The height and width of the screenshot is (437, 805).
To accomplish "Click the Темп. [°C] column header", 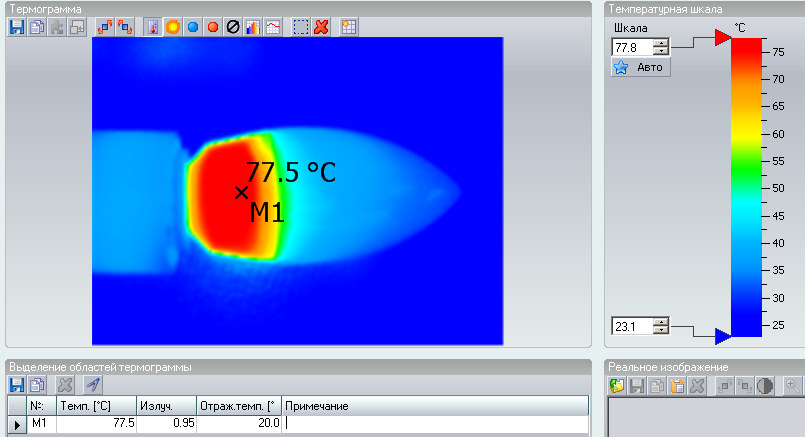I will click(x=97, y=406).
